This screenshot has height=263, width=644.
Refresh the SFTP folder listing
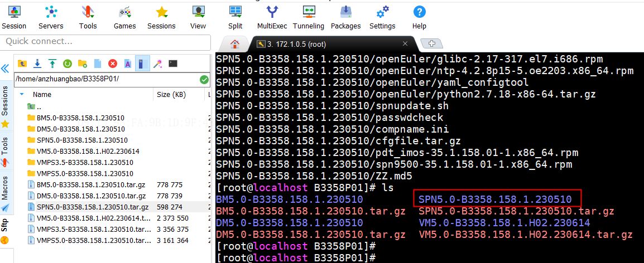coord(68,64)
